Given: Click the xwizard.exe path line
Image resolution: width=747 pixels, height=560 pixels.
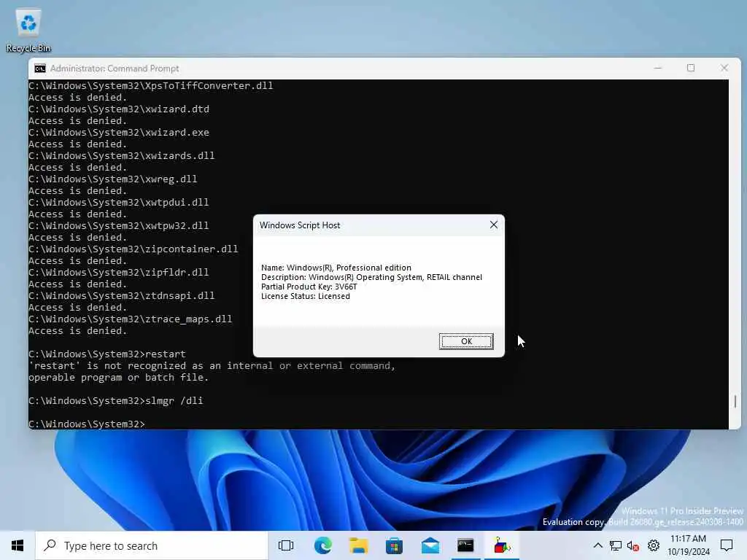Looking at the screenshot, I should (x=119, y=133).
